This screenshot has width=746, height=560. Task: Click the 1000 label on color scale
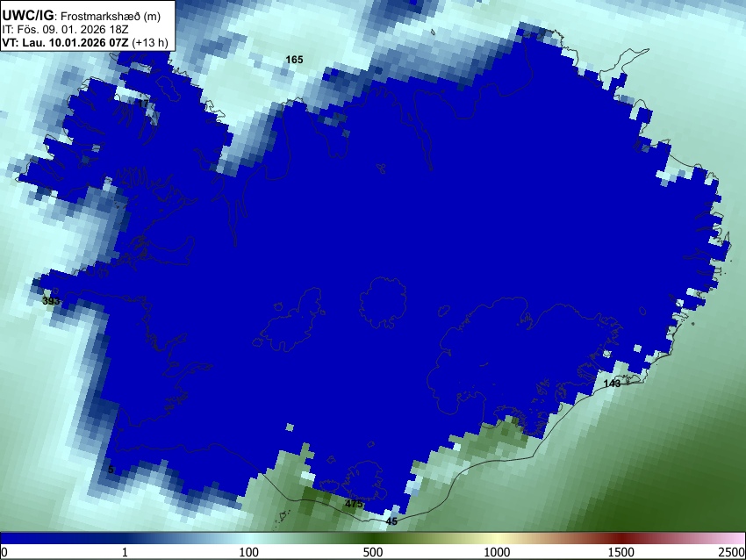pyautogui.click(x=497, y=552)
